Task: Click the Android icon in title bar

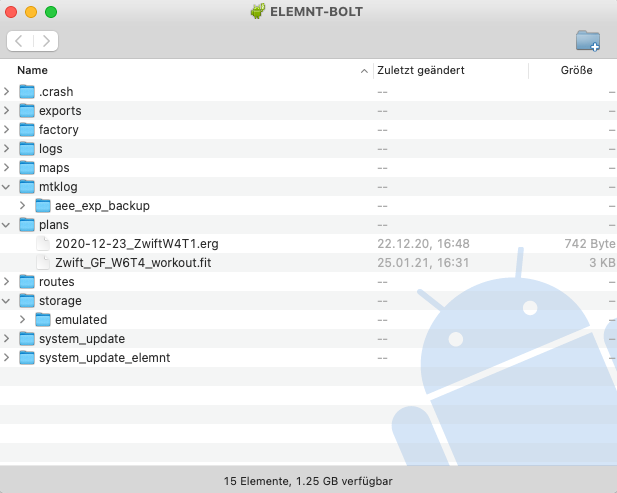Action: tap(258, 12)
